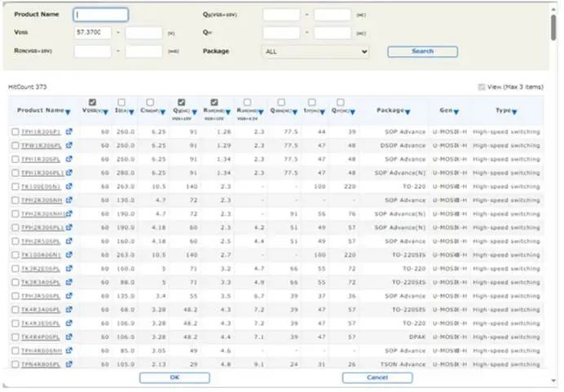Uncheck the VDSS column checkbox
Viewport: 564px width, 392px height.
(92, 102)
